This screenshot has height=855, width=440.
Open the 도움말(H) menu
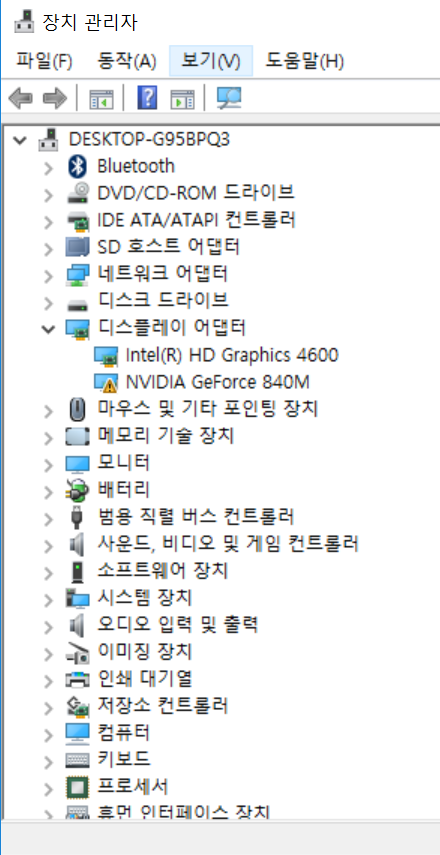pos(305,61)
